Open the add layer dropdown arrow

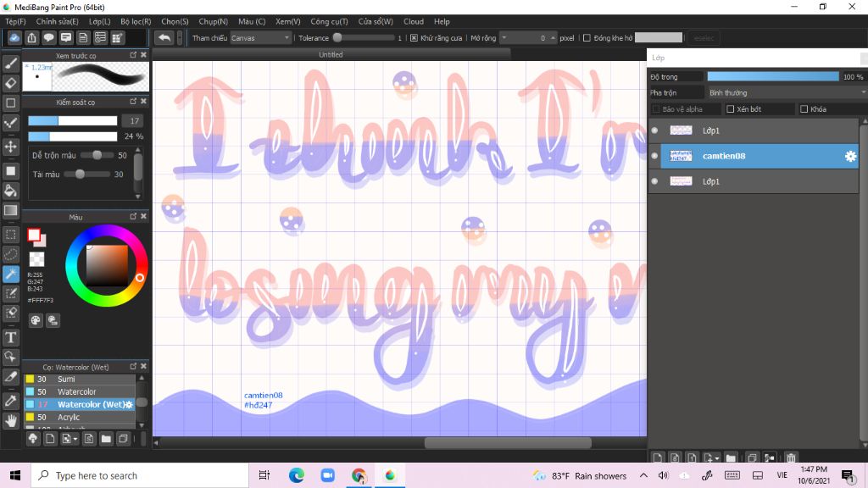717,458
